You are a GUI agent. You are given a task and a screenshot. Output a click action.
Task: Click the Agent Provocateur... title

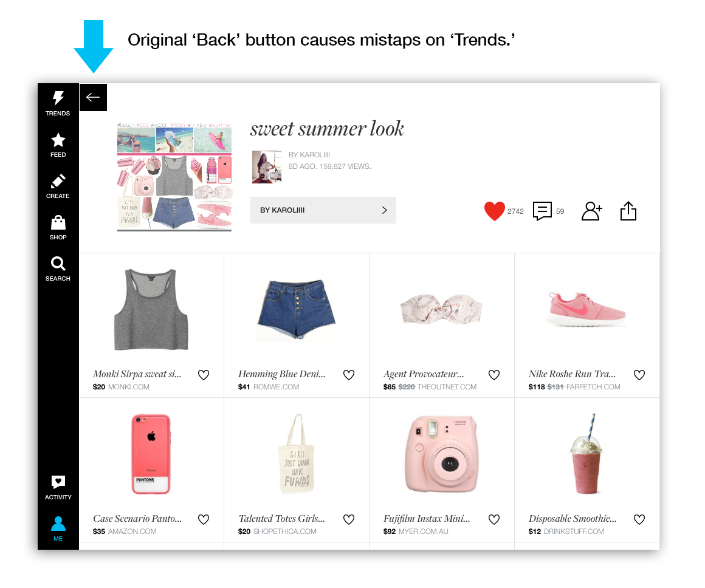tap(424, 374)
